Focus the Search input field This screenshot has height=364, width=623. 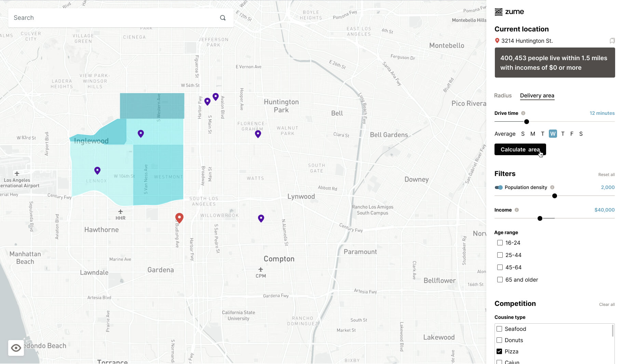(121, 18)
